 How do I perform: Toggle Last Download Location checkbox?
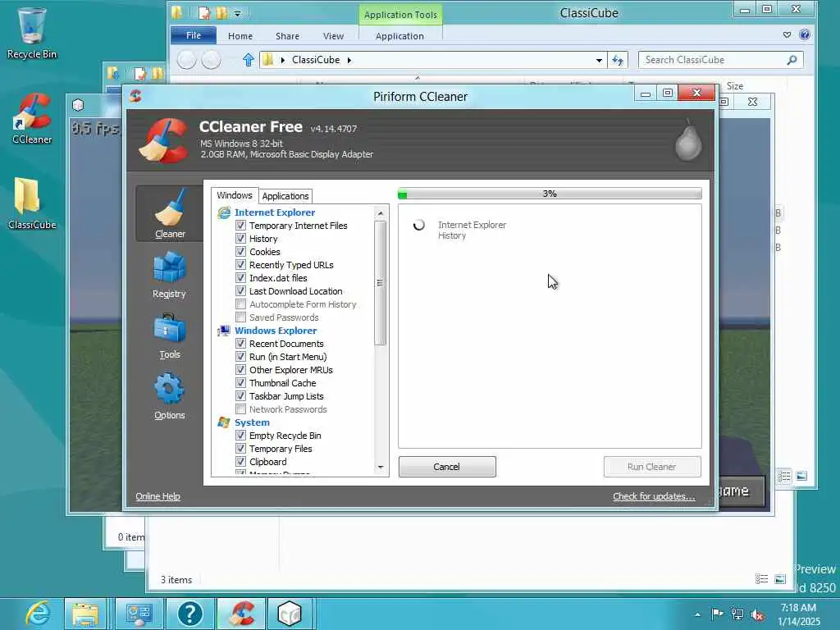(x=241, y=291)
